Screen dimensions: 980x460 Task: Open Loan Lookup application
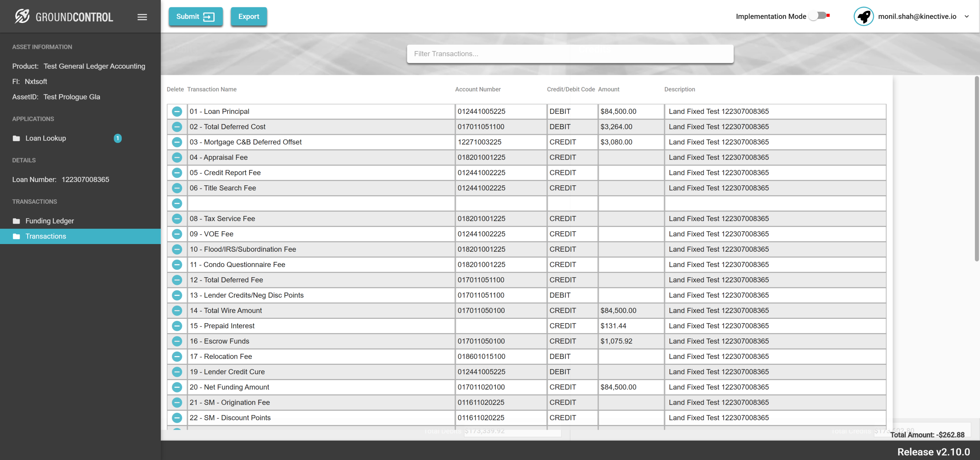[46, 138]
